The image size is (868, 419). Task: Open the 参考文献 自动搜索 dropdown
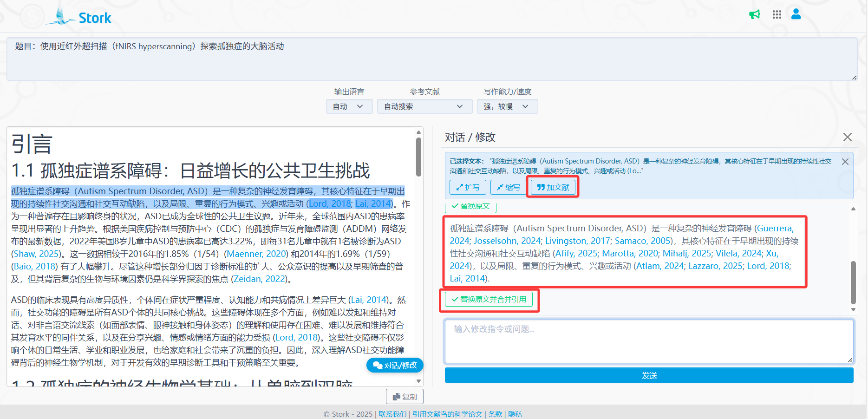click(x=424, y=106)
